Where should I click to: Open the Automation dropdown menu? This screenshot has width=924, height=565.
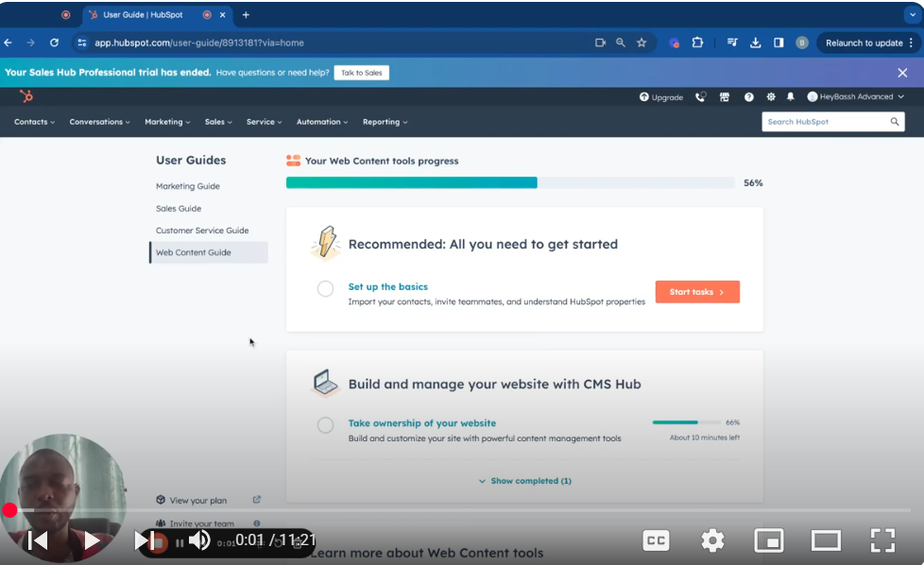pos(322,122)
